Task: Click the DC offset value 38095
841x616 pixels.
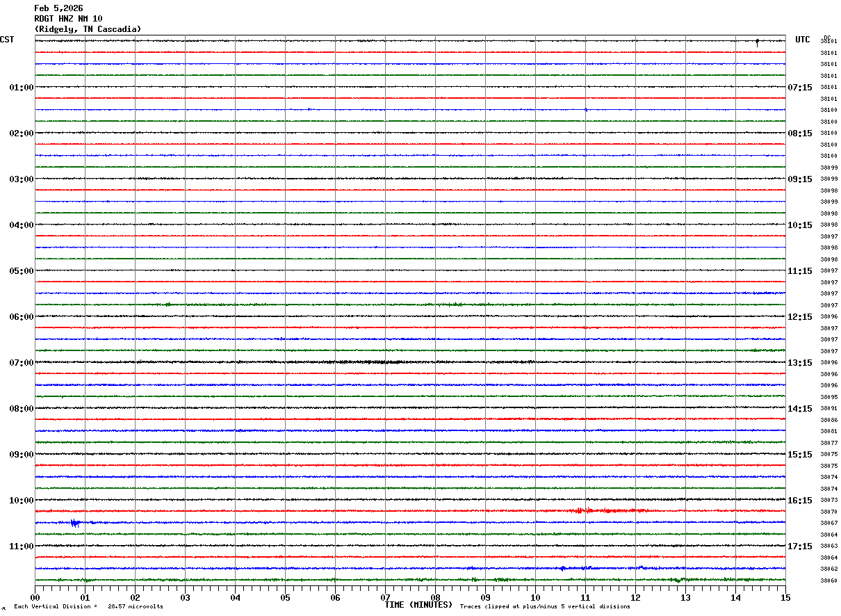Action: [828, 397]
